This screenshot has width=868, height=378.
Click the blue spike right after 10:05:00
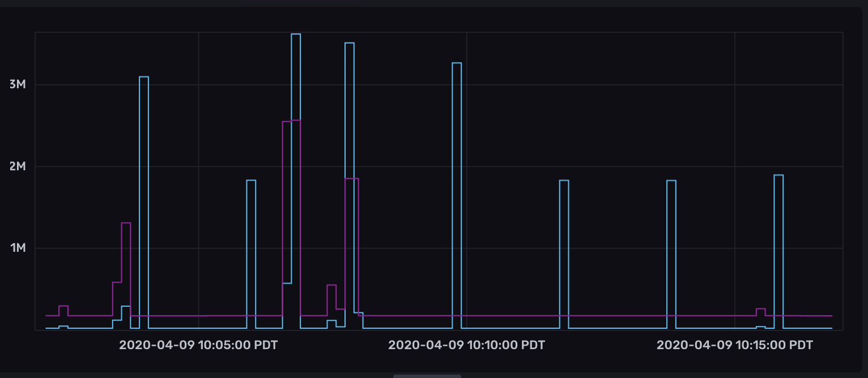(x=251, y=181)
